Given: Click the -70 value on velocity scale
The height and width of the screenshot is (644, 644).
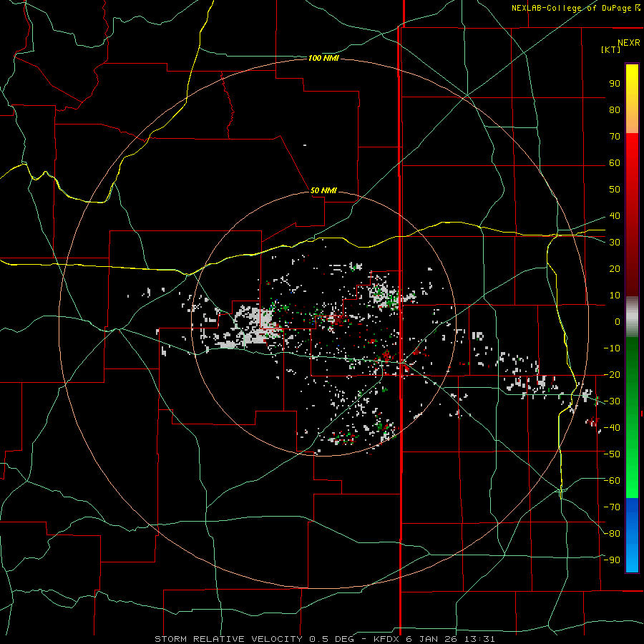Looking at the screenshot, I should pos(612,507).
